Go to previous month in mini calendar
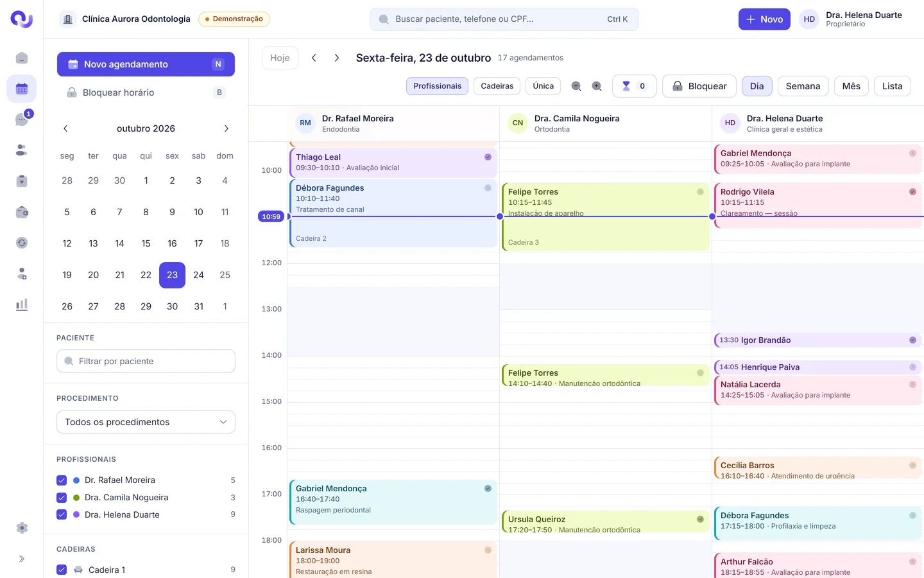Screen dimensions: 924x578 [x=65, y=128]
